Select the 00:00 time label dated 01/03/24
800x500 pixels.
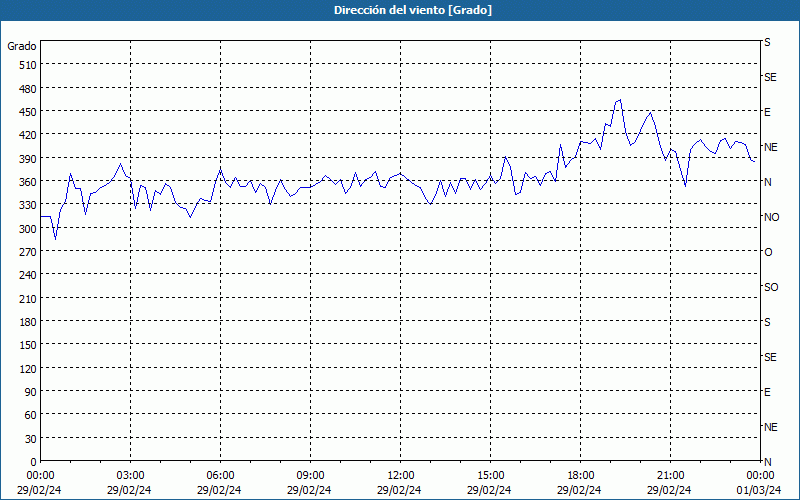760,476
